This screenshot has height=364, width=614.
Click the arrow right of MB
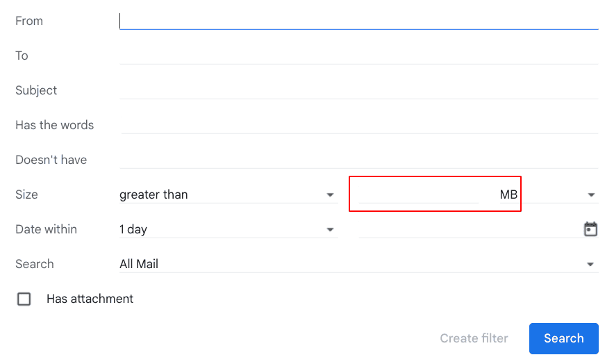pyautogui.click(x=591, y=195)
